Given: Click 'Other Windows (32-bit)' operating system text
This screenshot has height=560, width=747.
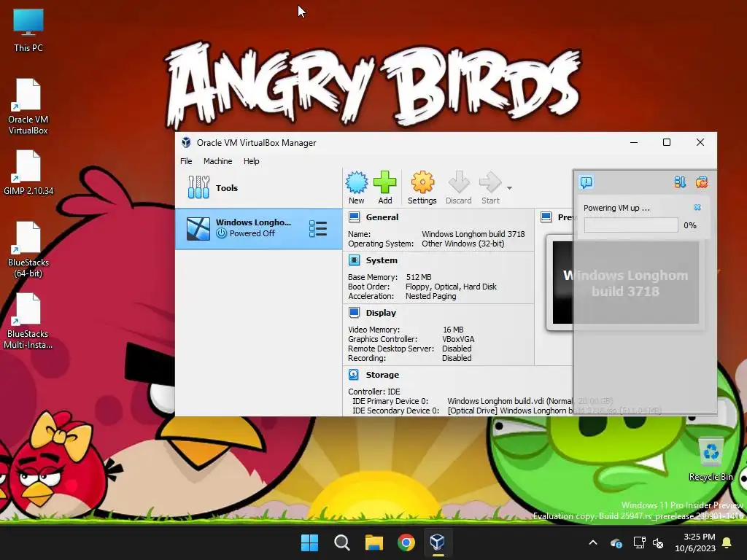Looking at the screenshot, I should click(463, 244).
